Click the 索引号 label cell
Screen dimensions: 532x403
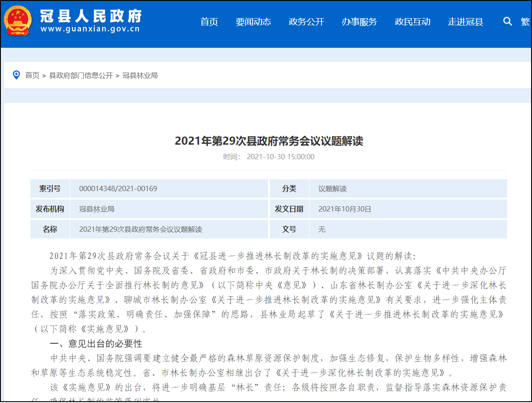pos(50,188)
